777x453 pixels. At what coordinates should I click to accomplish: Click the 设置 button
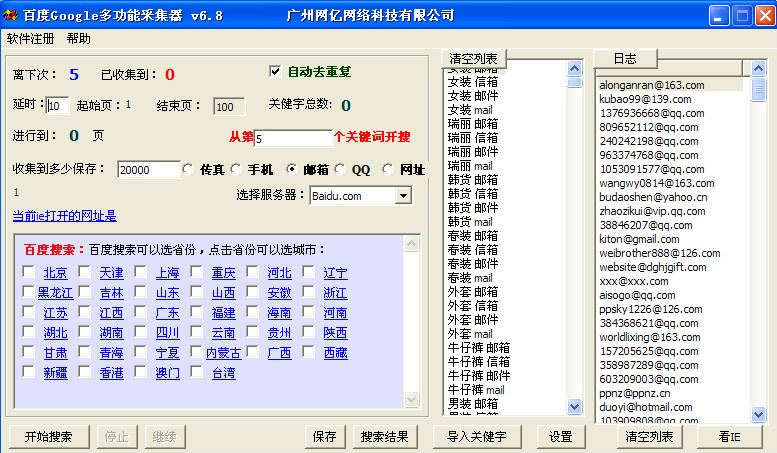(x=560, y=437)
